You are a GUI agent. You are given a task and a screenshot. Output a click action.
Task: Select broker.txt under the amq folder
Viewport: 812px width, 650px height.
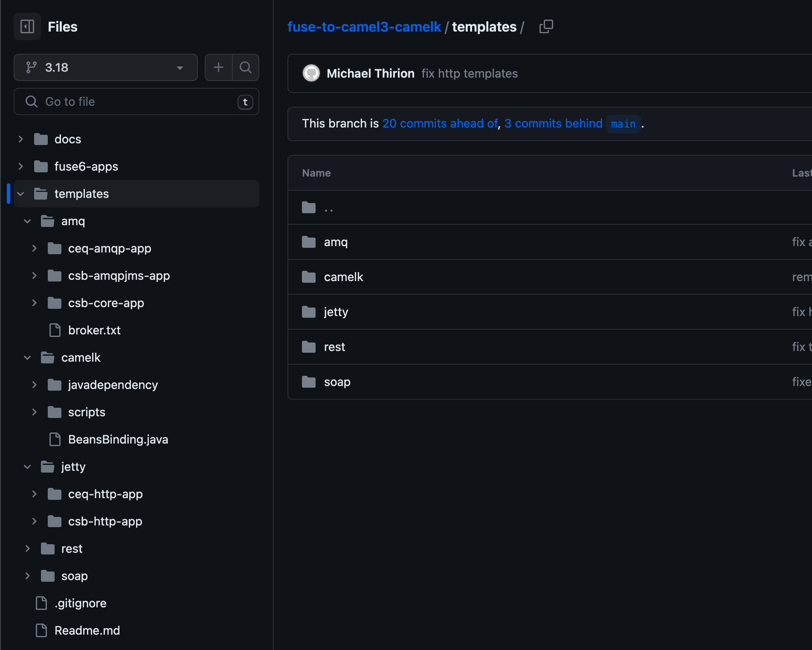coord(94,330)
